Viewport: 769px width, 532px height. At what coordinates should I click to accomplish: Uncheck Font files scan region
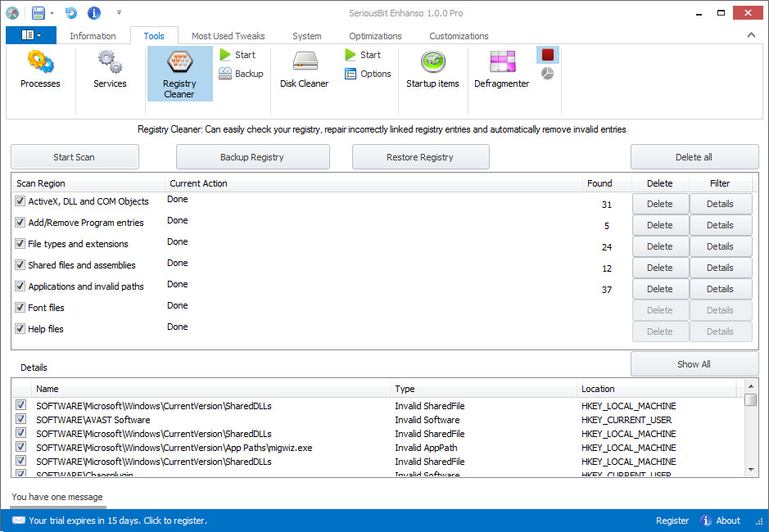click(x=20, y=308)
